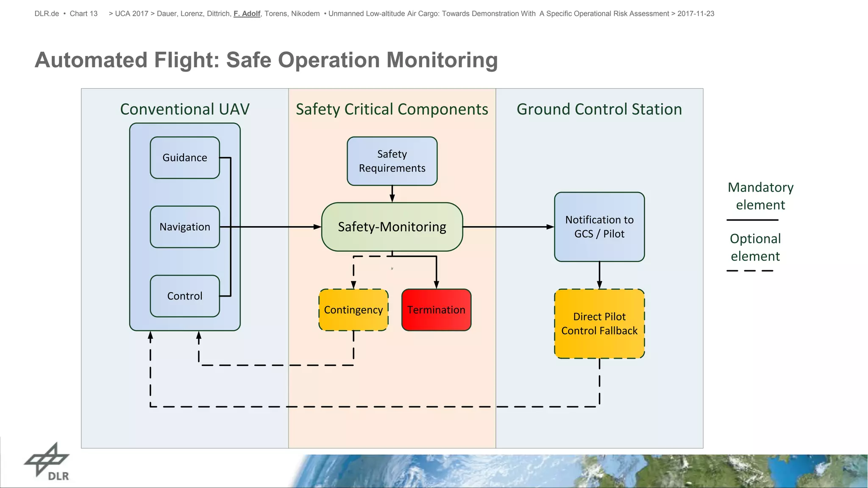Click the Safety Critical Components heading
This screenshot has height=488, width=868.
coord(392,109)
